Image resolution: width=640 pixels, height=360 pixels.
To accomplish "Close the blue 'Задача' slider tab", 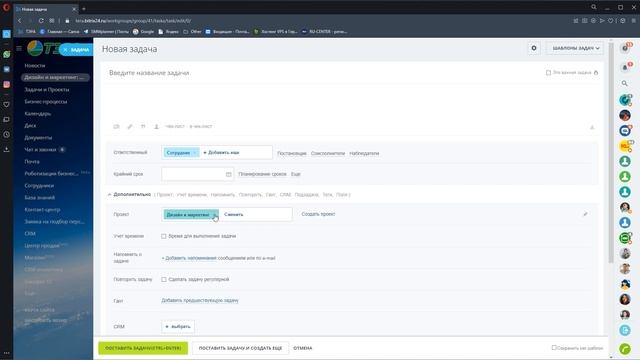I will (x=65, y=49).
